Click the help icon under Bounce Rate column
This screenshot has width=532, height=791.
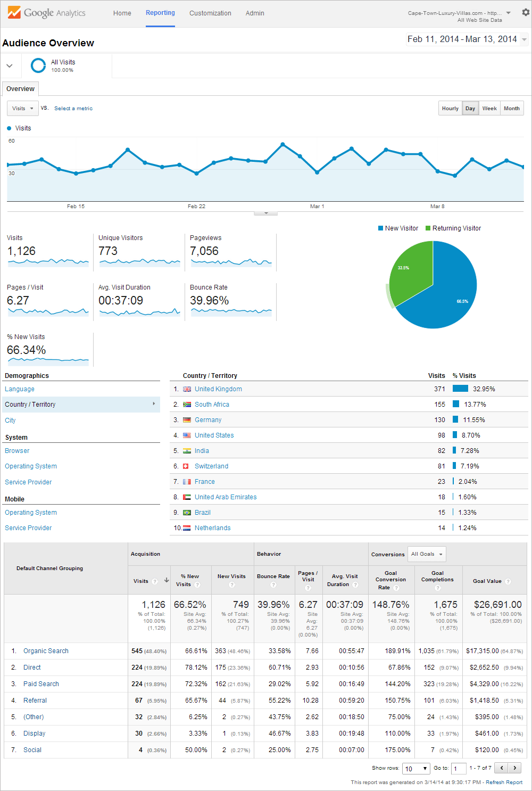click(273, 585)
